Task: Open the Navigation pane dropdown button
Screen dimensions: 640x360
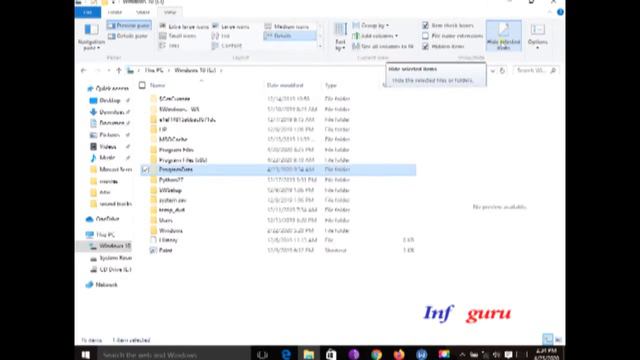Action: click(x=91, y=37)
